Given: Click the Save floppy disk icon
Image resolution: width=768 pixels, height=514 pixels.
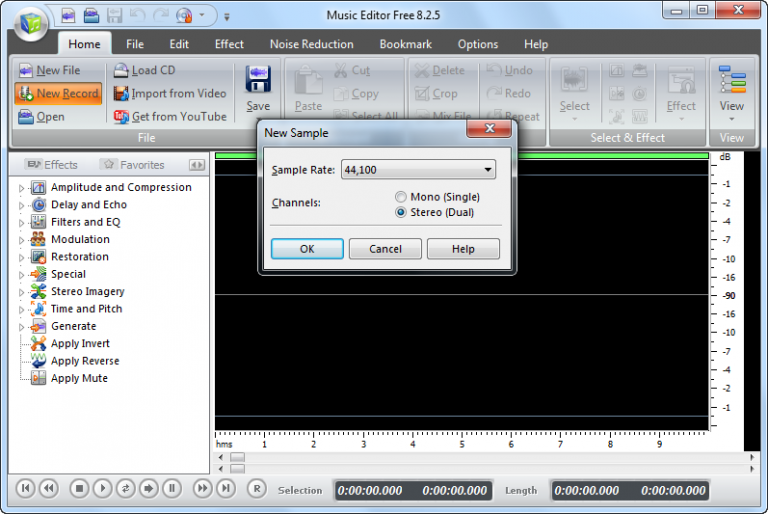Looking at the screenshot, I should [258, 79].
